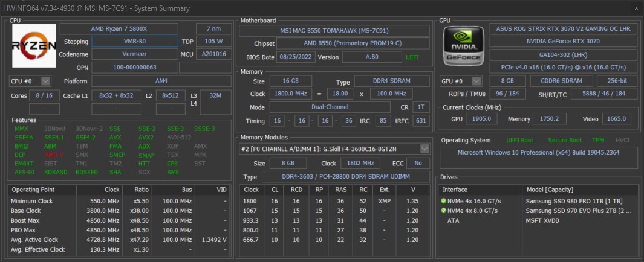644x262 pixels.
Task: Click the 8x512 L2 cache value
Action: coord(171,95)
